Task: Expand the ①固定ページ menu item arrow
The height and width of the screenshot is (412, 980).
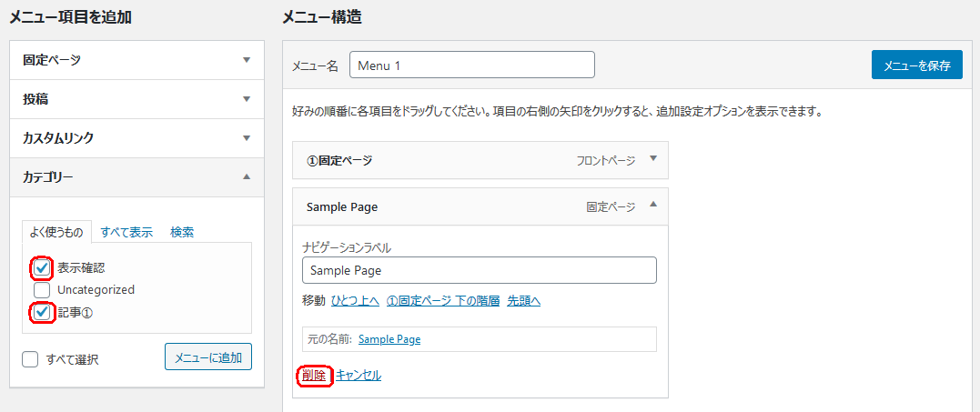Action: (x=653, y=158)
